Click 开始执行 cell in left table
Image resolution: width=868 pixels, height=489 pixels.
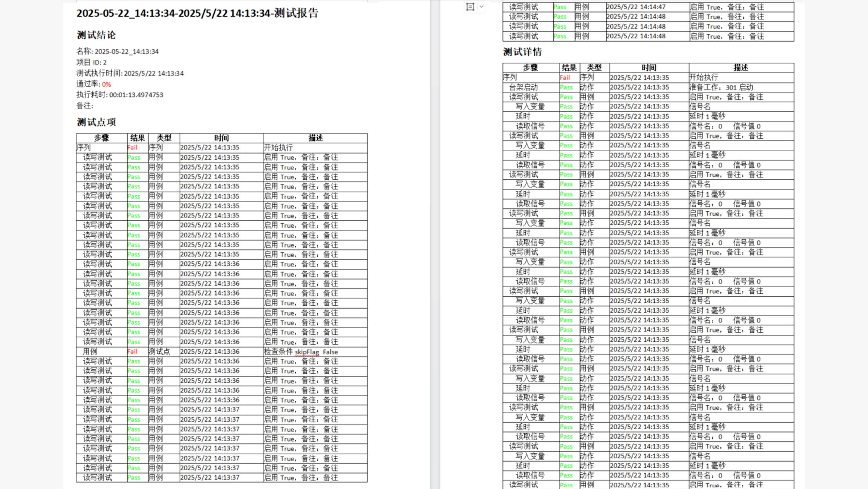click(x=278, y=148)
